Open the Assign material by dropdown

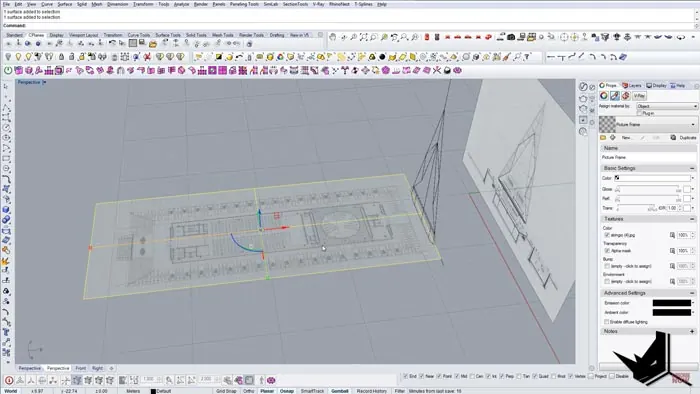667,106
